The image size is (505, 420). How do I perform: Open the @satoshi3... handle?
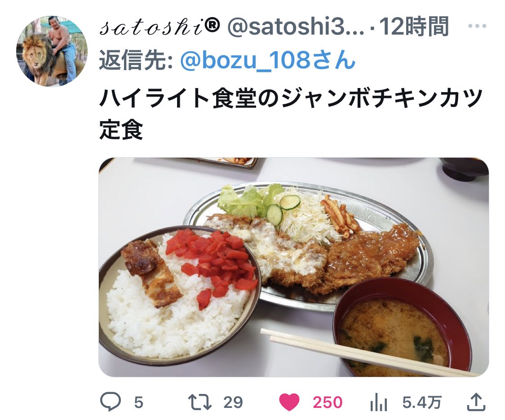(296, 27)
